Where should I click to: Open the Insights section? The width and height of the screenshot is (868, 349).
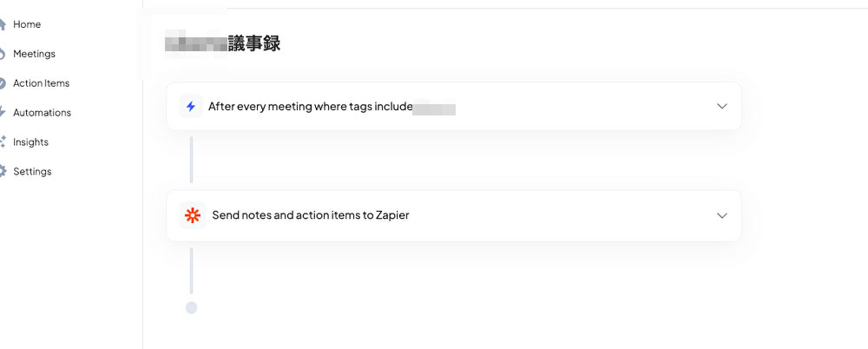click(x=31, y=142)
